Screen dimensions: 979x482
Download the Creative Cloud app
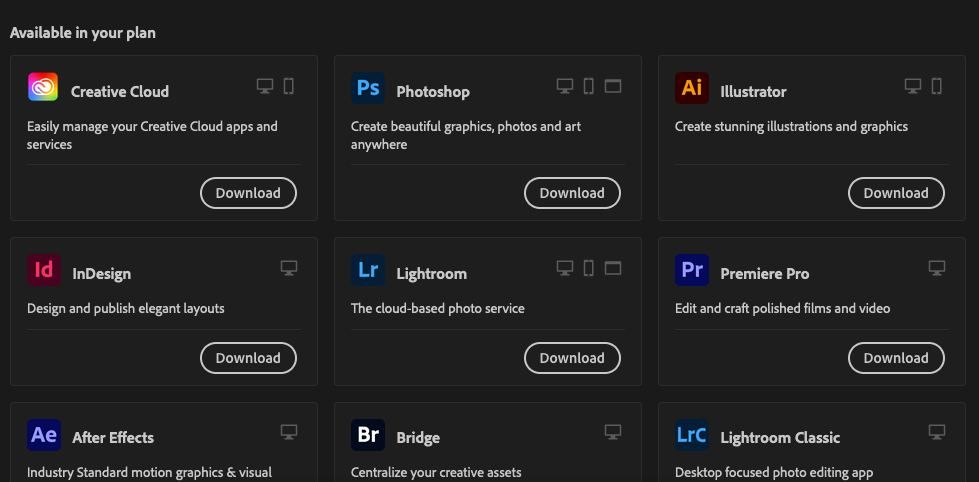coord(248,193)
